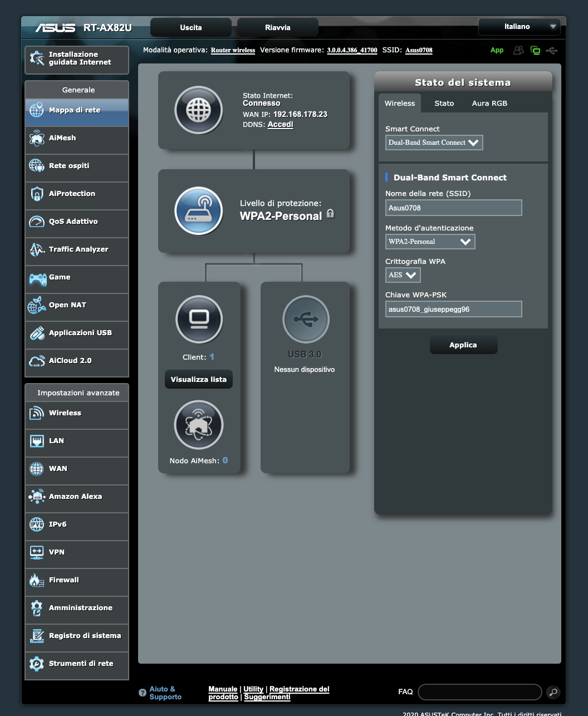Click the Router wireless mode link

(x=233, y=50)
